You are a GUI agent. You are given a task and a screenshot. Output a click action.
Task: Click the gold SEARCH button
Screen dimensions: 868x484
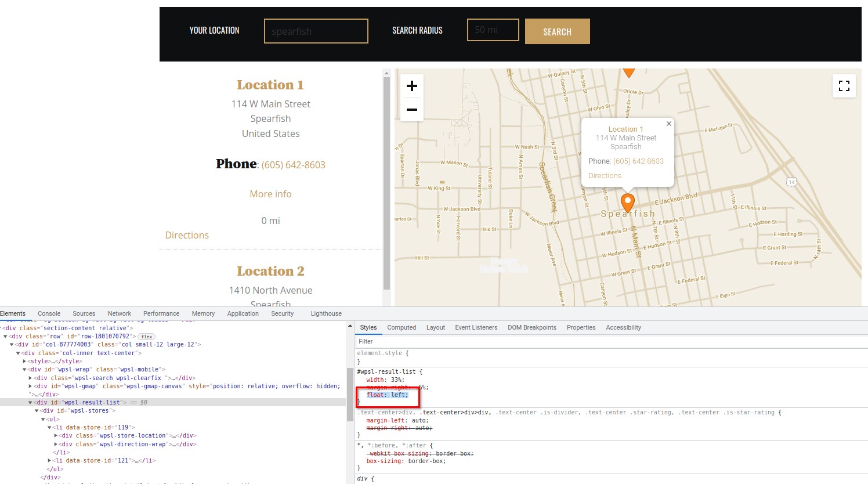click(x=558, y=31)
